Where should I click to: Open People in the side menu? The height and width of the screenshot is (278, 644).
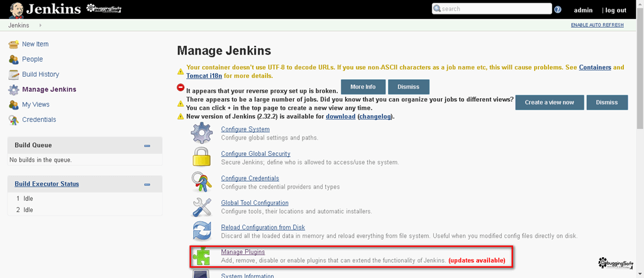click(33, 59)
